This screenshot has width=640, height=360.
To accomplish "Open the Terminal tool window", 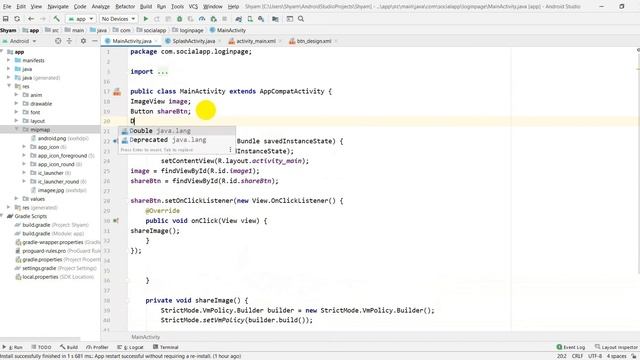I will (x=166, y=347).
